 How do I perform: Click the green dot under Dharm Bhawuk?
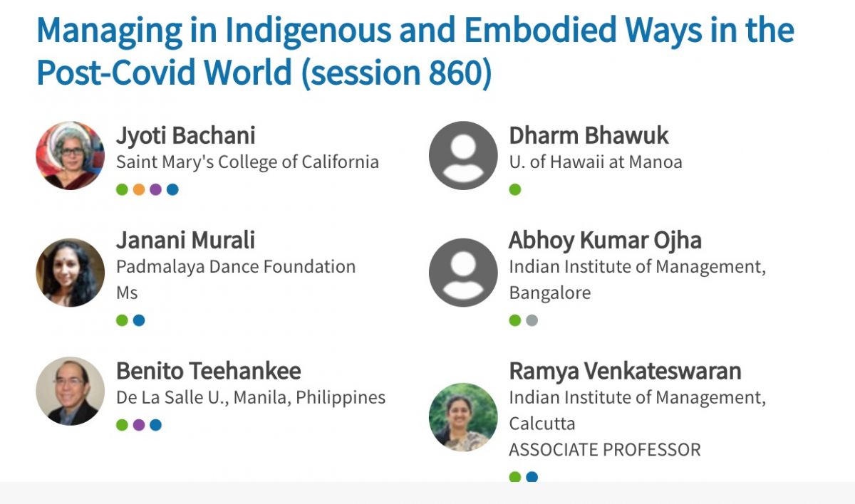point(515,189)
